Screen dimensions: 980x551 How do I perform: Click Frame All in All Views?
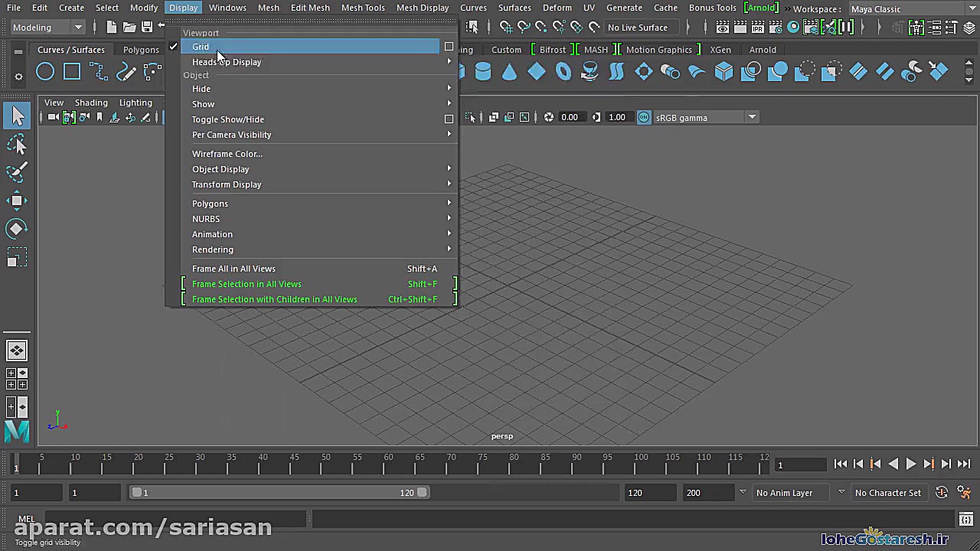coord(234,269)
